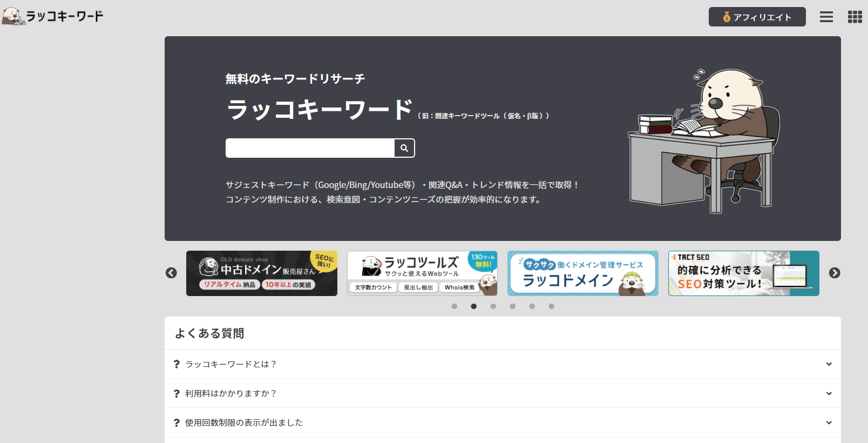
Task: Click question mark icon beside 利用料はかかりますか？
Action: [x=177, y=393]
